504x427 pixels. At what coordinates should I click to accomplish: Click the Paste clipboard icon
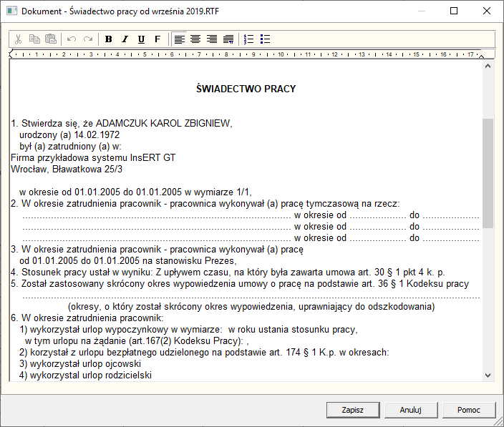click(x=50, y=39)
